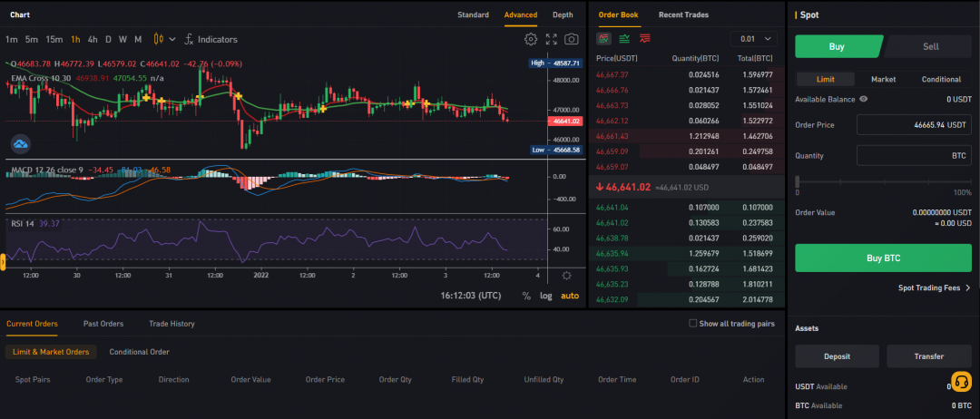Viewport: 980px width, 419px height.
Task: Open the fx Indicators menu
Action: coord(211,39)
